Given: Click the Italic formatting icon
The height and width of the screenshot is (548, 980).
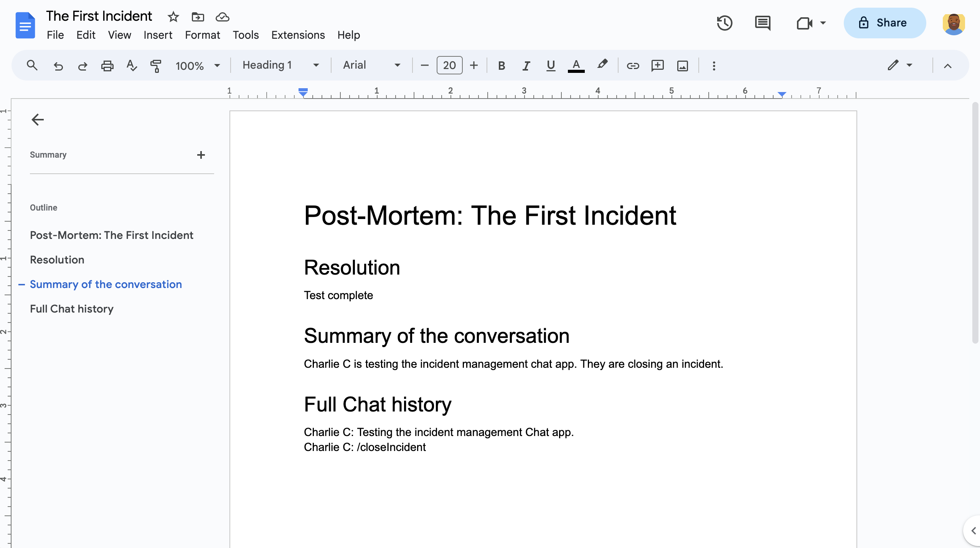Looking at the screenshot, I should 526,65.
